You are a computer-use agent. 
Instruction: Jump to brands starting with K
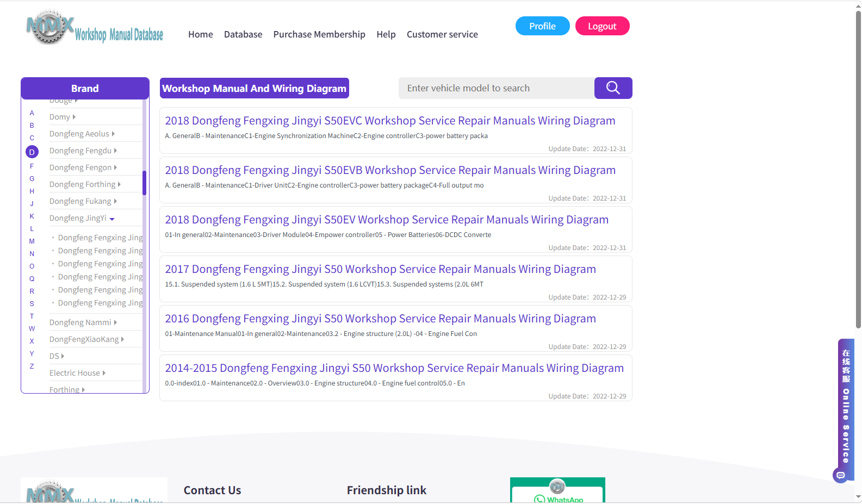tap(32, 216)
